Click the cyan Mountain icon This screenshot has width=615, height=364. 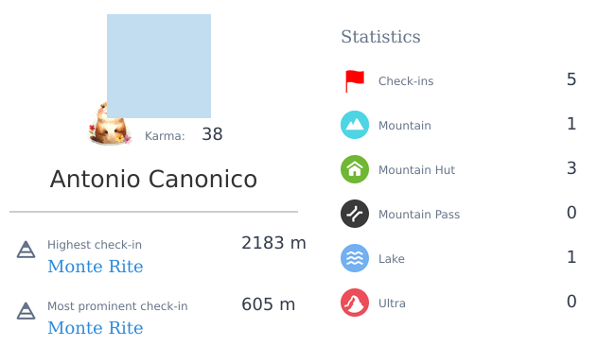pyautogui.click(x=355, y=125)
